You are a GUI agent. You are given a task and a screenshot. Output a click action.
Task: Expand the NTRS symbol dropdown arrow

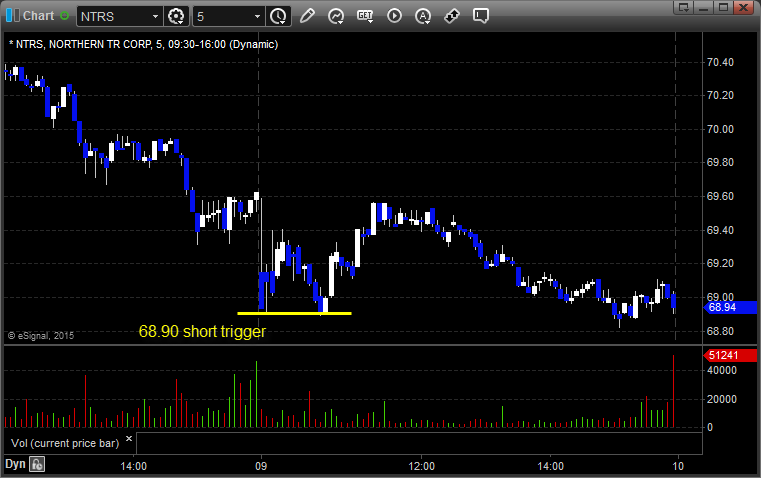point(154,16)
